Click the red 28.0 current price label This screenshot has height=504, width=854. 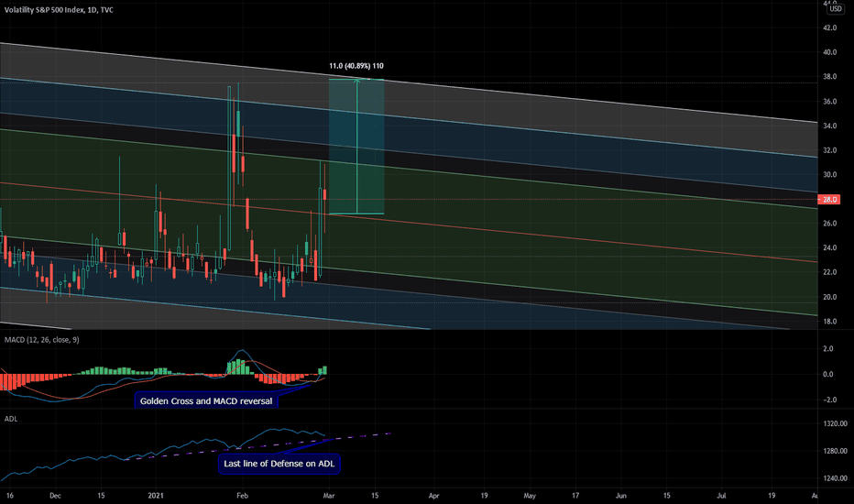(829, 200)
